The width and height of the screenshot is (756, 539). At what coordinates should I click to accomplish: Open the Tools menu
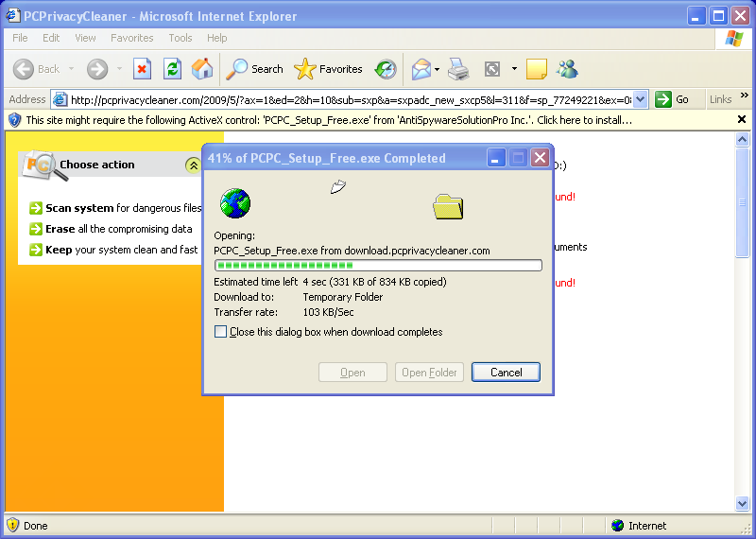180,38
